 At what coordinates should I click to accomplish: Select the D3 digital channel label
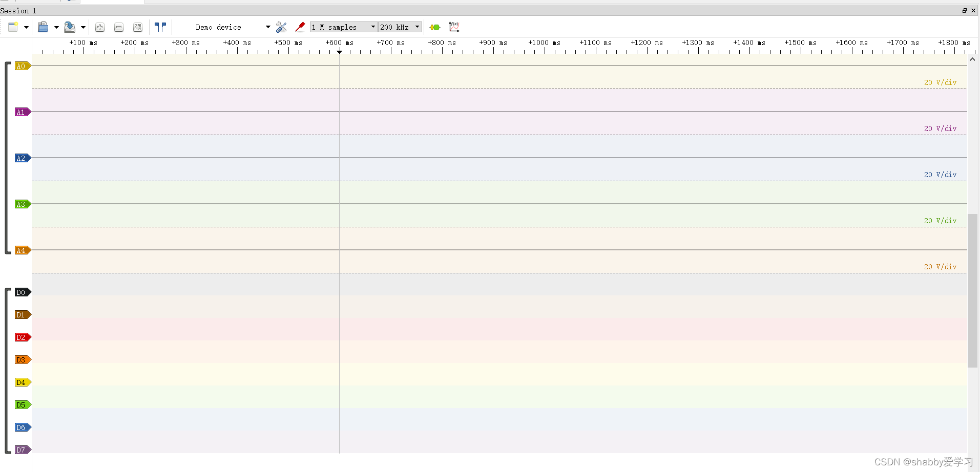23,360
